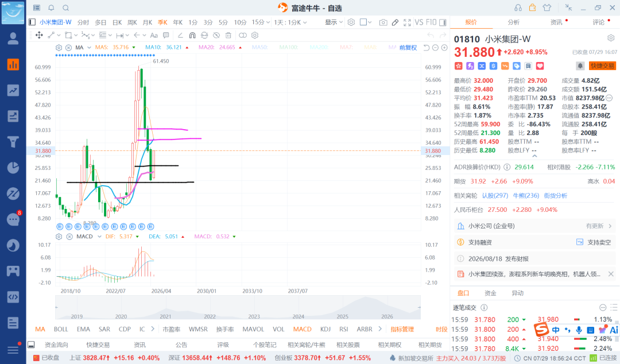Viewport: 620px width, 364px height.
Task: Open the 评论 tab
Action: (598, 22)
